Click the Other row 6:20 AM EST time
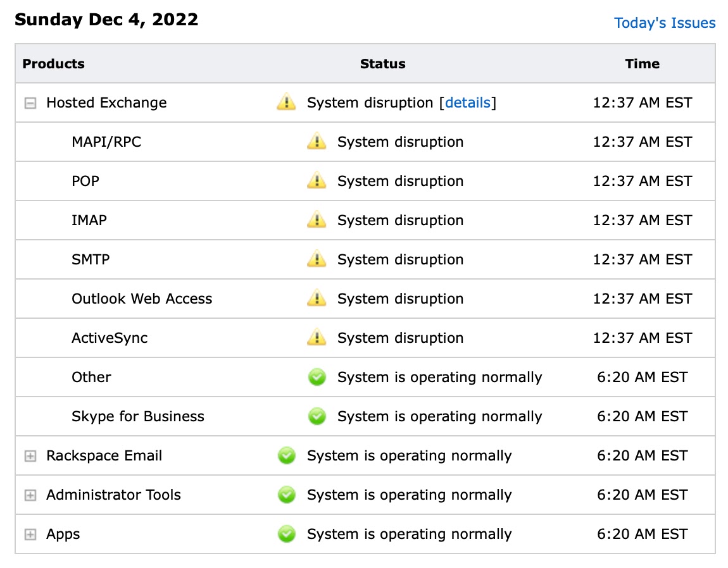This screenshot has height=568, width=728. point(642,377)
